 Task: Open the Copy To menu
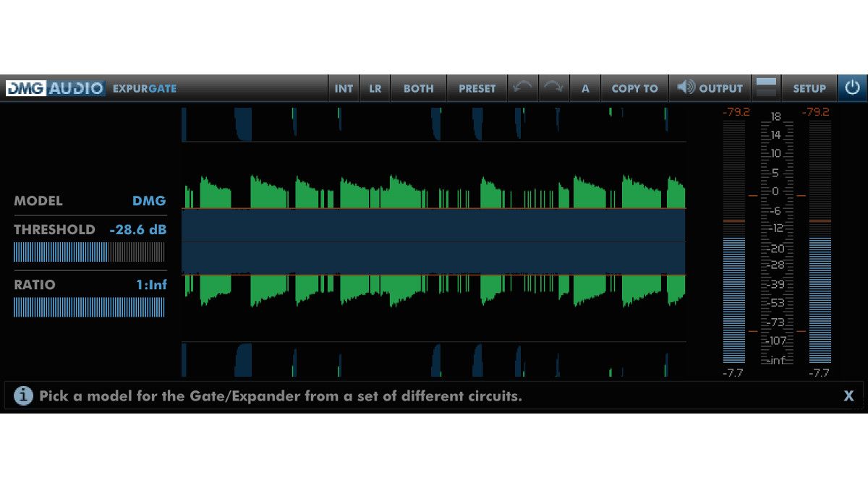click(635, 88)
